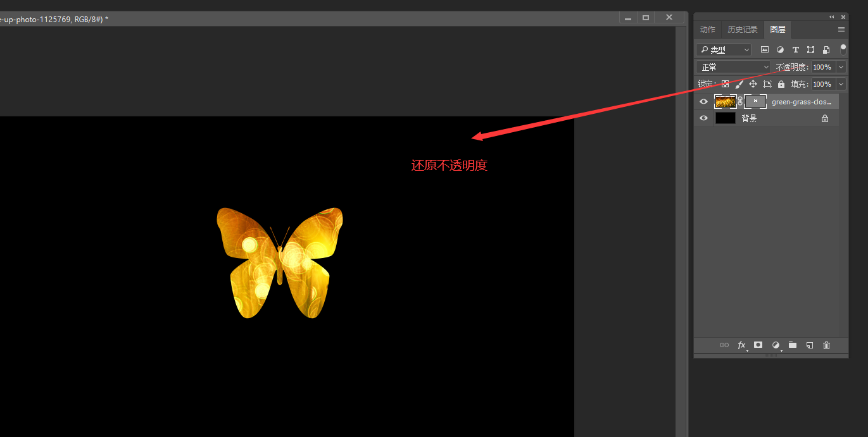Hide the 背景 layer
The image size is (868, 437).
click(703, 118)
